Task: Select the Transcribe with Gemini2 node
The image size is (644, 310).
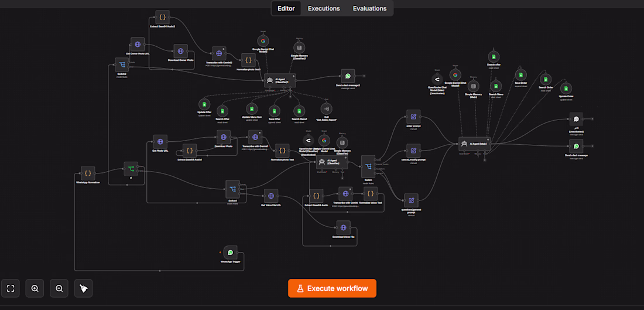Action: point(219,53)
